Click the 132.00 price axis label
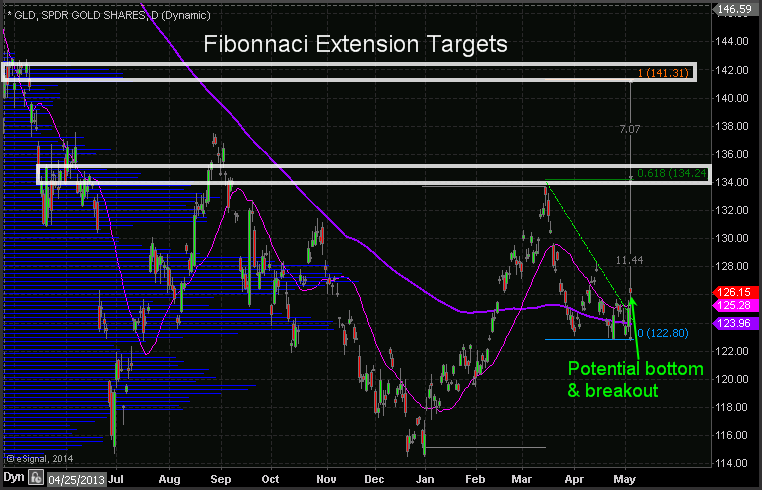 (x=732, y=210)
